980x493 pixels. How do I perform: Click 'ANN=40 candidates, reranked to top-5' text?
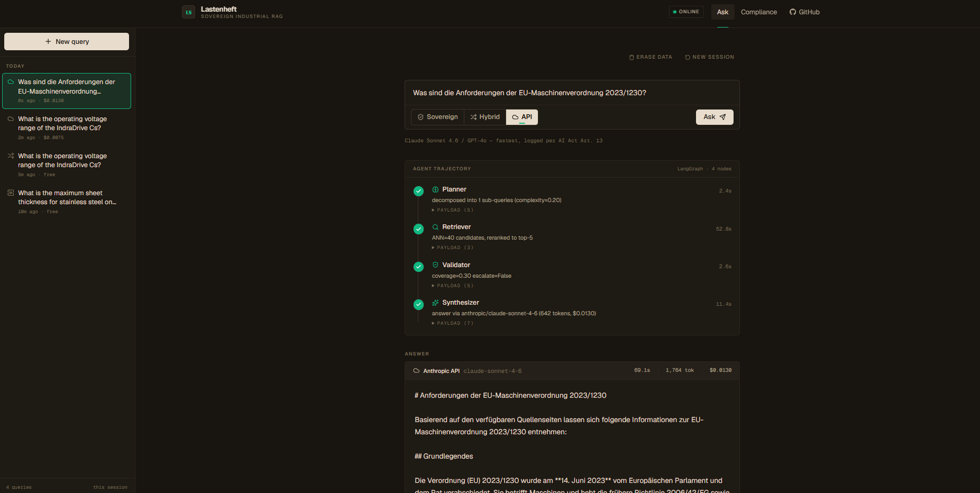pos(482,238)
